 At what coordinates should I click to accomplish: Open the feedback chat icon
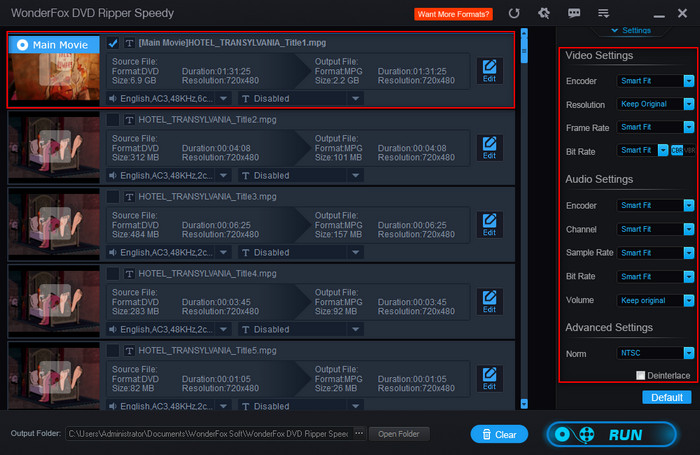[x=574, y=13]
